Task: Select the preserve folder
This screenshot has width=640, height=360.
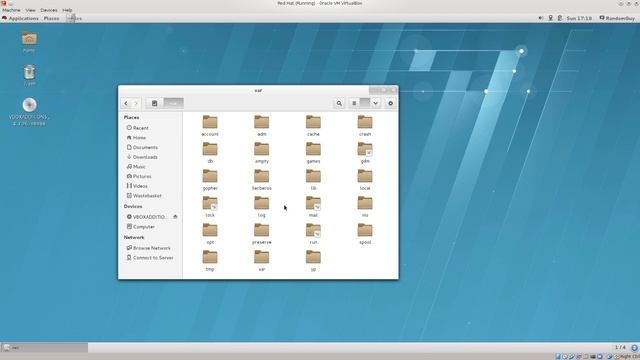Action: [262, 234]
